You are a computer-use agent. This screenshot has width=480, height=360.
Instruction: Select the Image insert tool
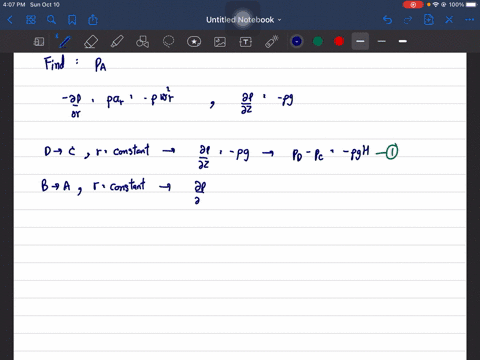tap(220, 42)
